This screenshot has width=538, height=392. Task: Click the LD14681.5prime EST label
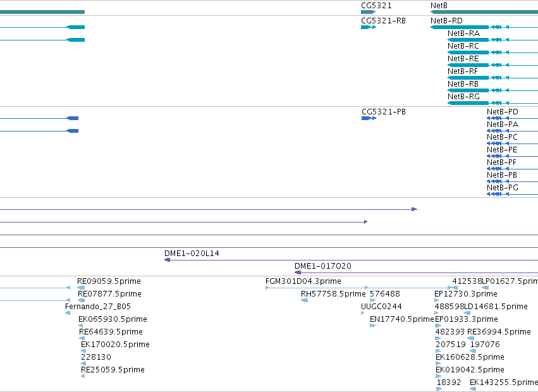point(496,307)
